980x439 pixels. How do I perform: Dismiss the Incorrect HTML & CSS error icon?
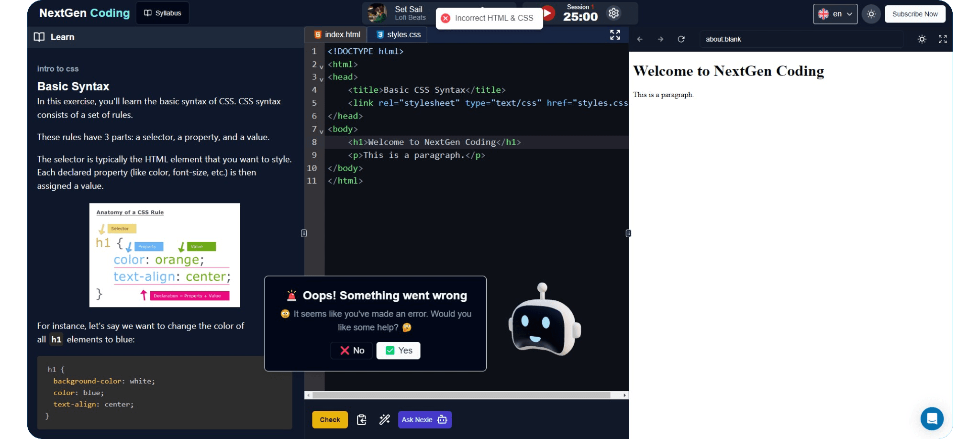pyautogui.click(x=445, y=18)
